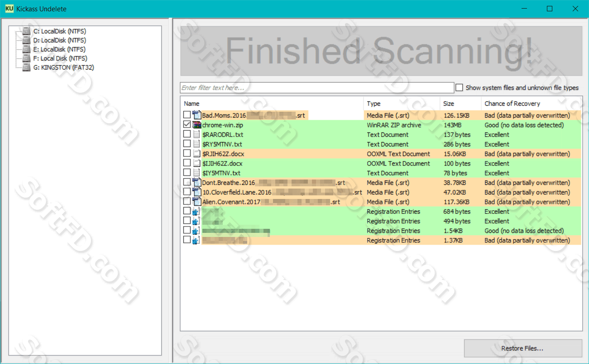Focus the 'Enter filter text here...' filter field

(x=317, y=88)
